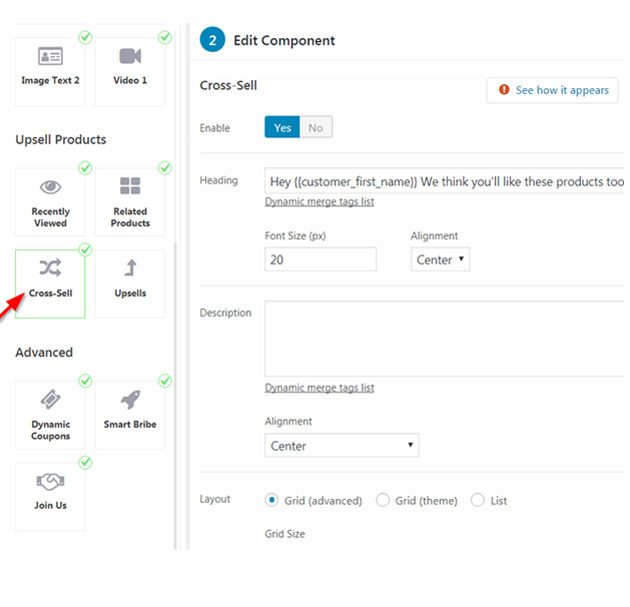Click green checkmark on Cross-Sell tile
Viewport: 630px width, 607px height.
coord(85,250)
